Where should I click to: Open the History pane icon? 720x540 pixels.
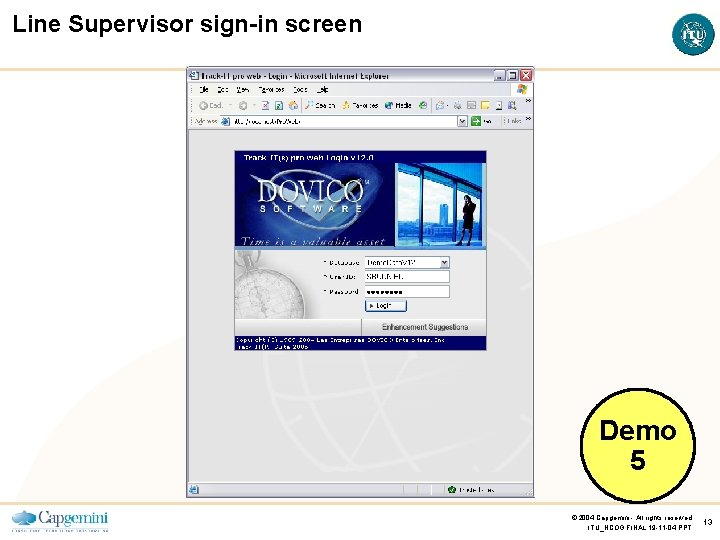pyautogui.click(x=423, y=106)
